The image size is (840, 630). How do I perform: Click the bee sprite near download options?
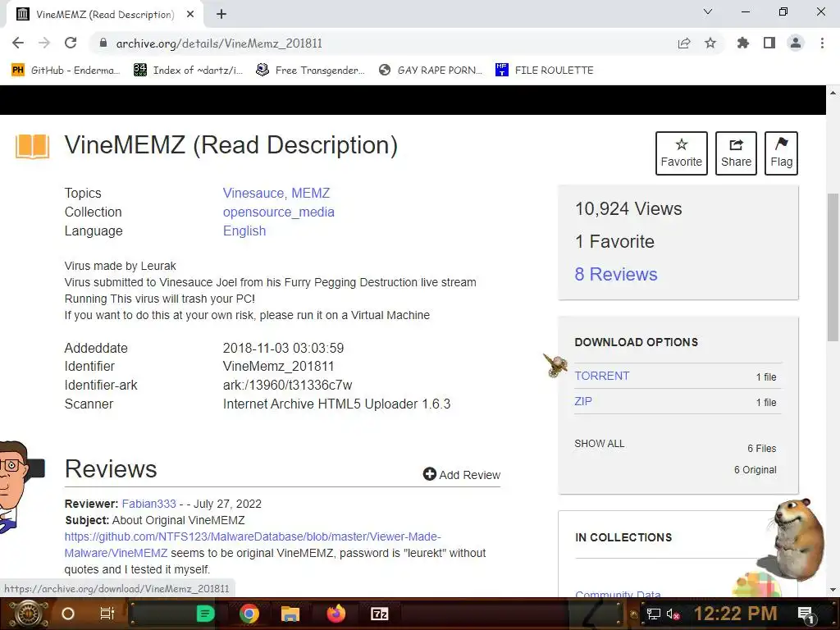pyautogui.click(x=555, y=365)
